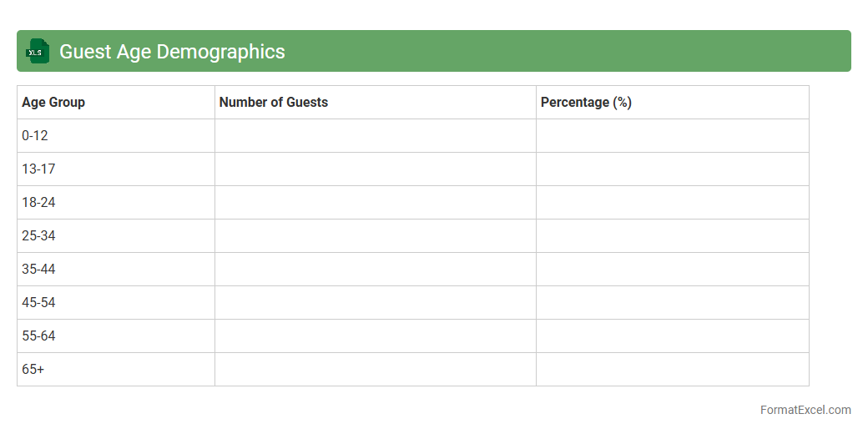Click Number of Guests cell for 25-34
This screenshot has height=434, width=868.
pyautogui.click(x=375, y=236)
